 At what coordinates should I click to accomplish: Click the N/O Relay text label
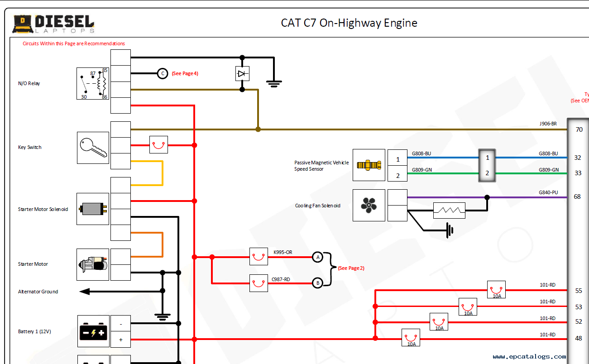point(29,84)
